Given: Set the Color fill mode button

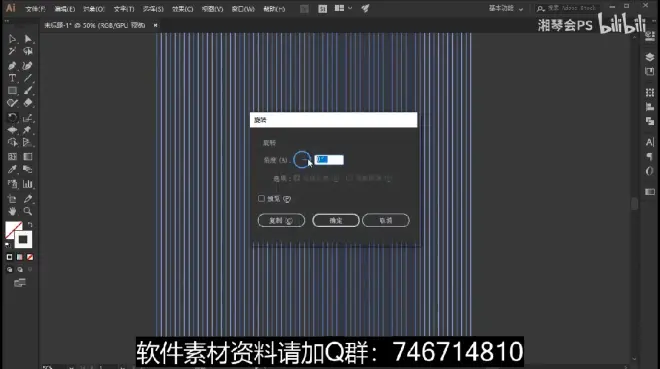Looking at the screenshot, I should [9, 257].
